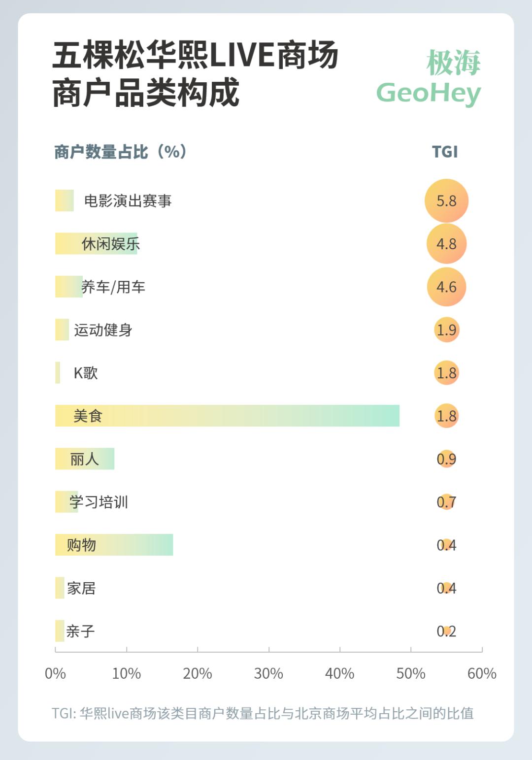
Task: Click the 极海 brand logo
Action: coord(453,63)
